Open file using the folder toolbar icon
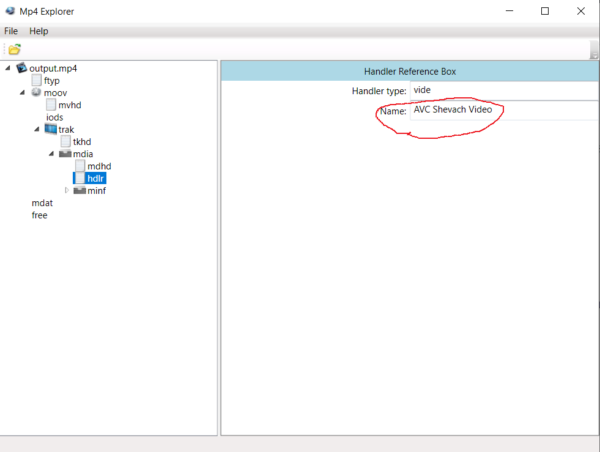600x452 pixels. pos(15,49)
